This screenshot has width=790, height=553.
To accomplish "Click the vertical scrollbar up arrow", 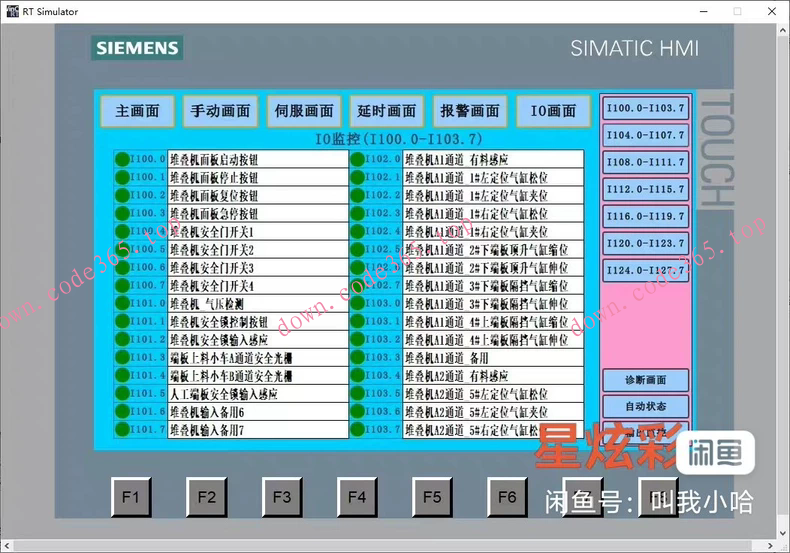I will (783, 30).
